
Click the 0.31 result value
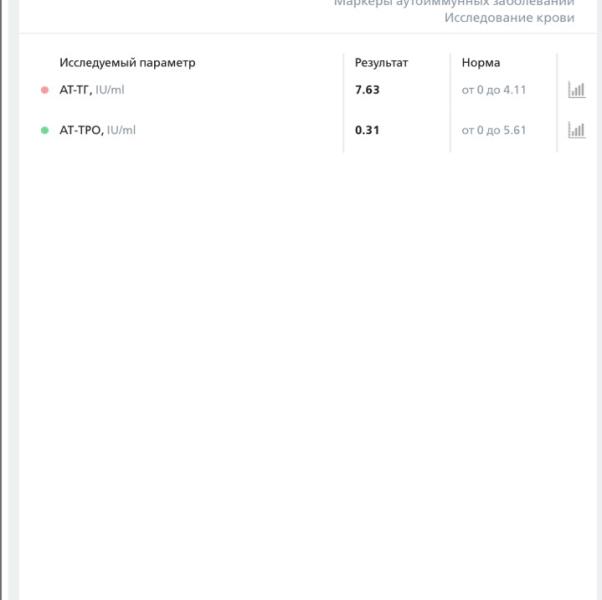pos(367,130)
